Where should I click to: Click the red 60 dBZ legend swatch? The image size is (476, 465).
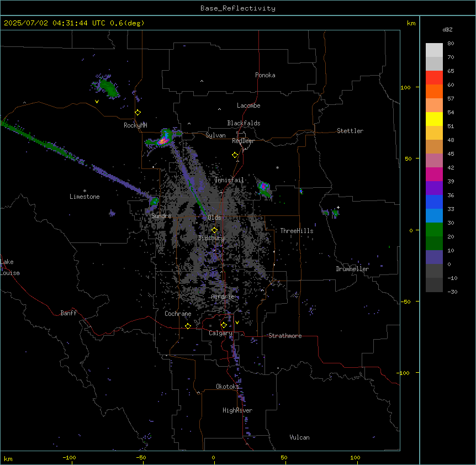[434, 78]
